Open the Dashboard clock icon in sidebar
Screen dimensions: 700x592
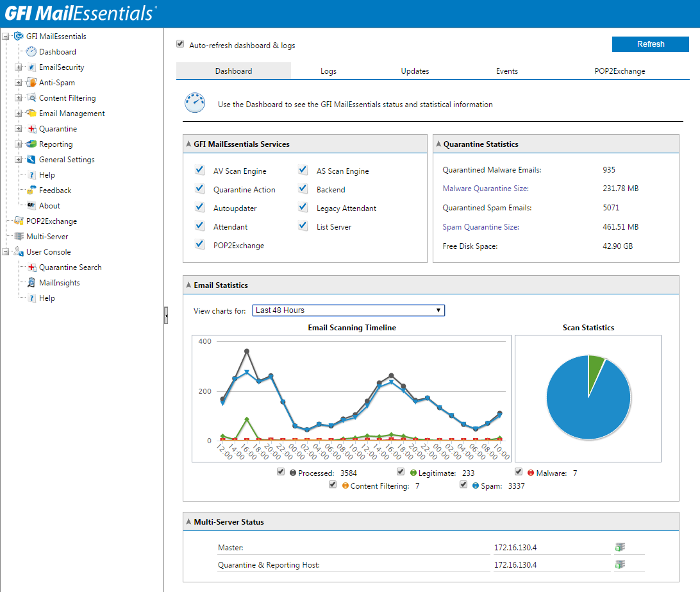tap(31, 52)
